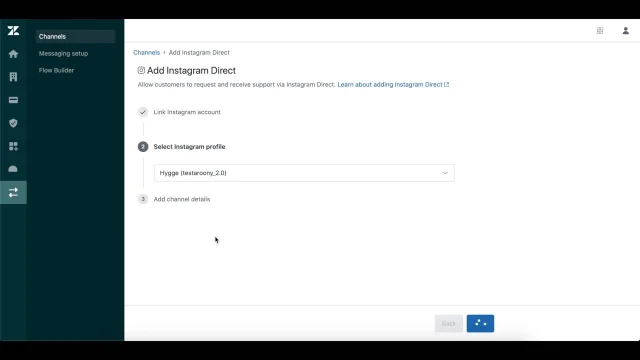Click the Link Instagram account step

tap(187, 112)
